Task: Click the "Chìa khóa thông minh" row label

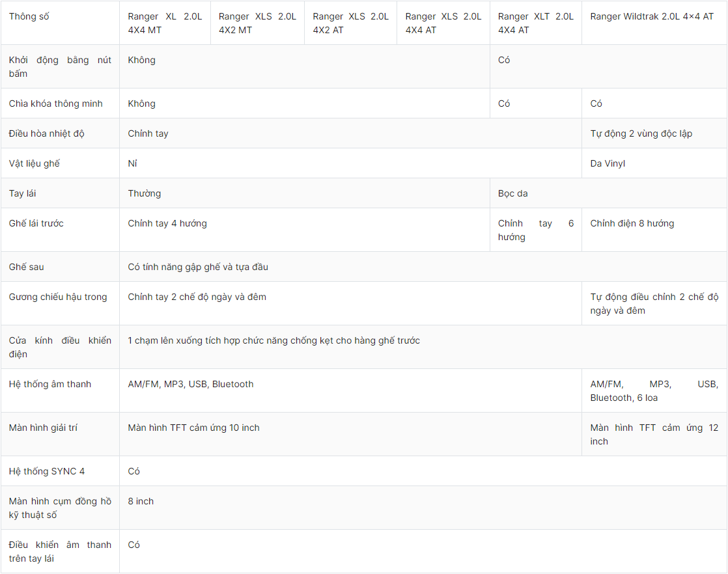Action: click(x=56, y=104)
